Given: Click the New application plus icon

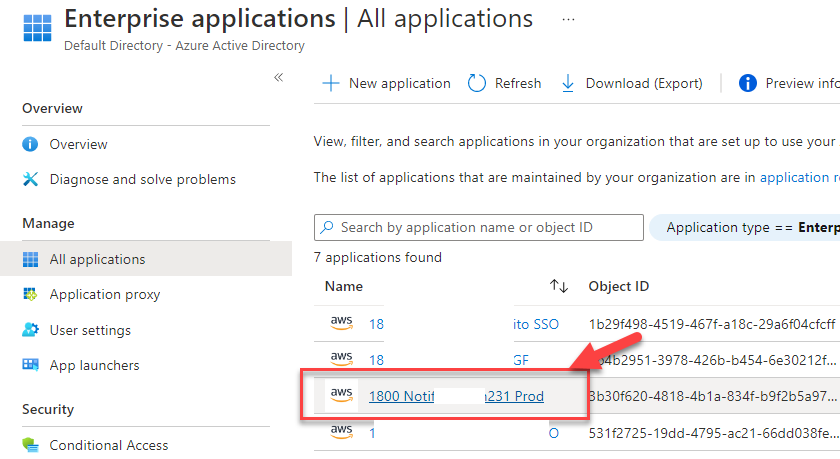Looking at the screenshot, I should [x=331, y=84].
